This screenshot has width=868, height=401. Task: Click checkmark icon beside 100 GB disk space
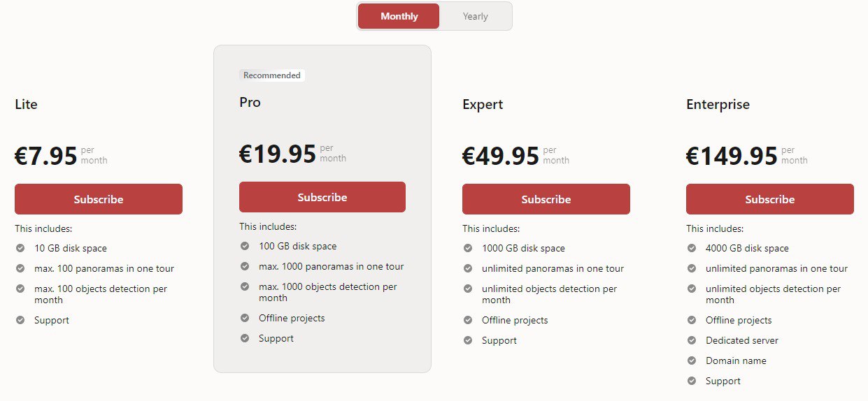tap(245, 246)
